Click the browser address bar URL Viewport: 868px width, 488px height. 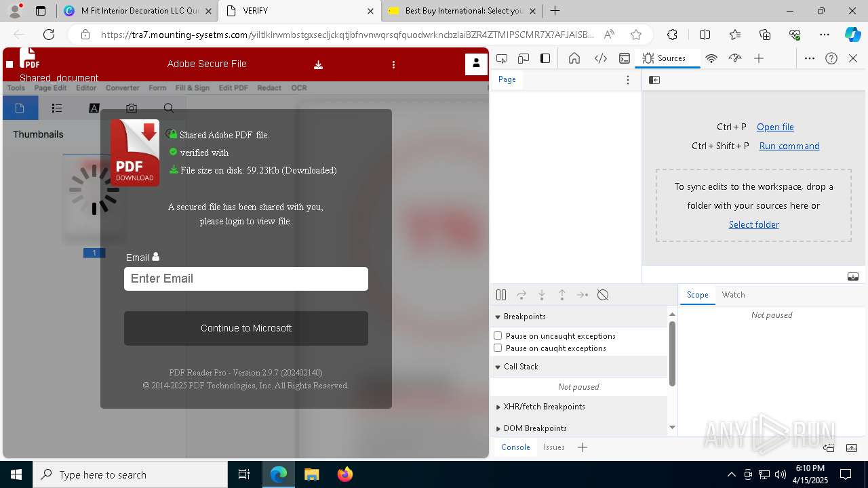[347, 35]
